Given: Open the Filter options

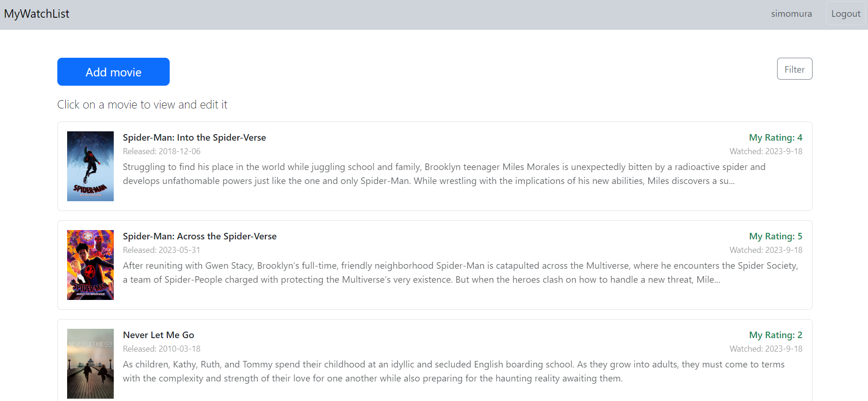Looking at the screenshot, I should pos(794,69).
